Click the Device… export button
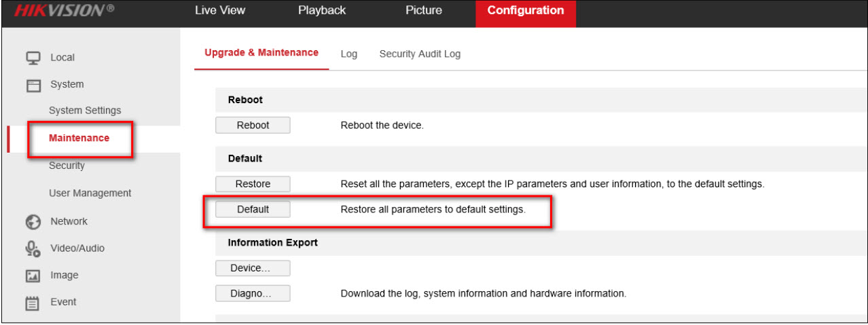The height and width of the screenshot is (325, 868). (253, 268)
